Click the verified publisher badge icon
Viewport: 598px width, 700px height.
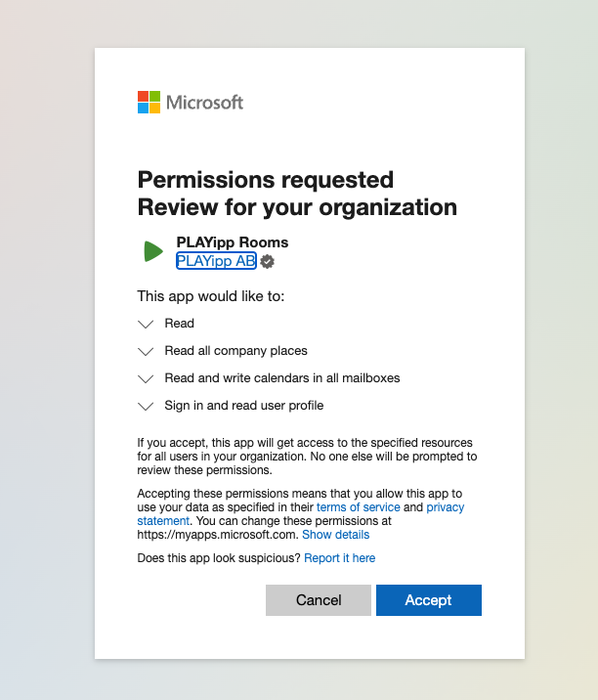point(267,261)
